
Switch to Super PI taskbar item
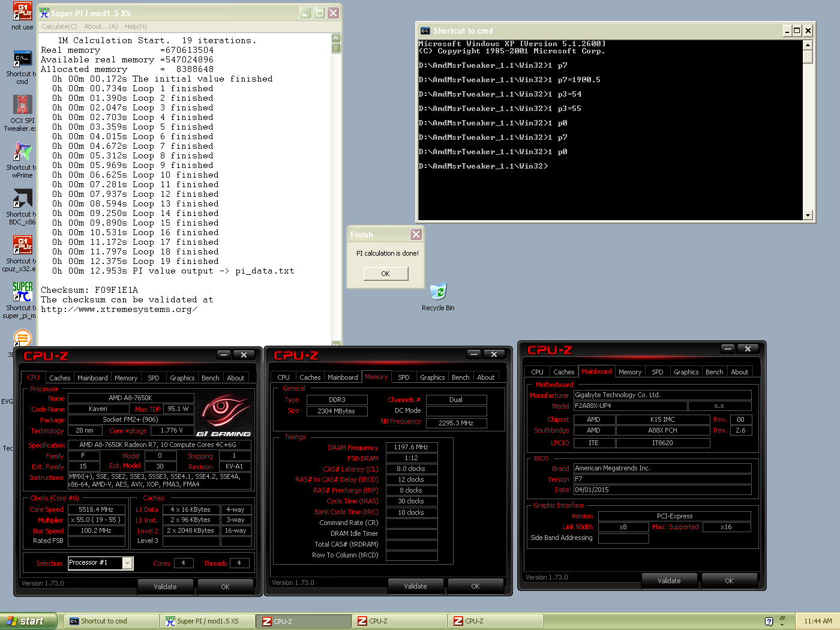(x=208, y=621)
